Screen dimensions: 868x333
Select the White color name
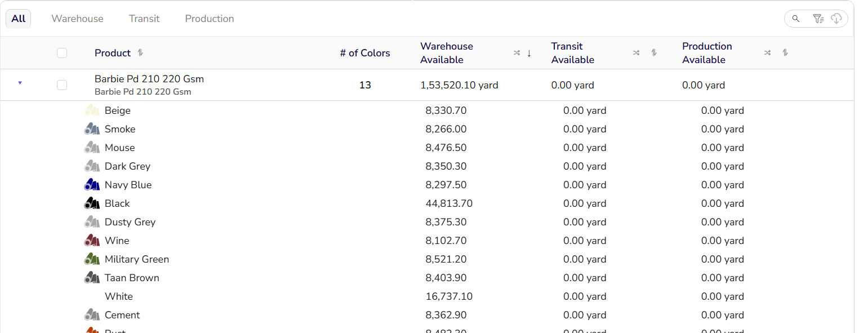coord(119,296)
